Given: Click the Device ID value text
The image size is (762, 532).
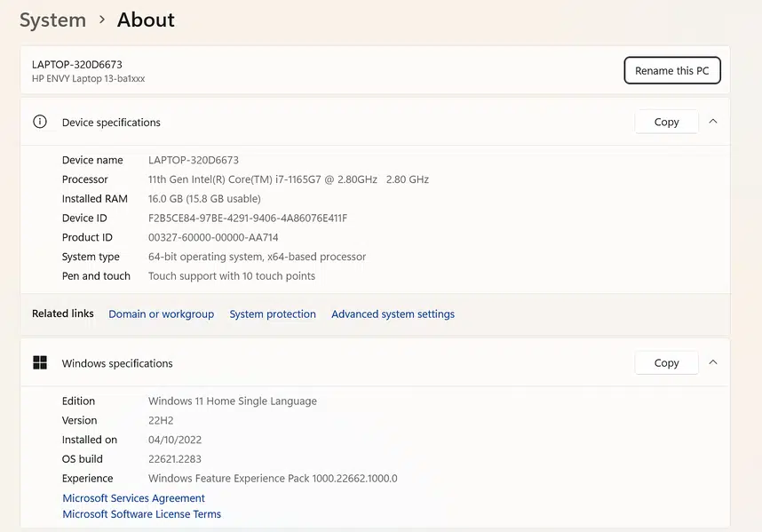Looking at the screenshot, I should point(247,218).
